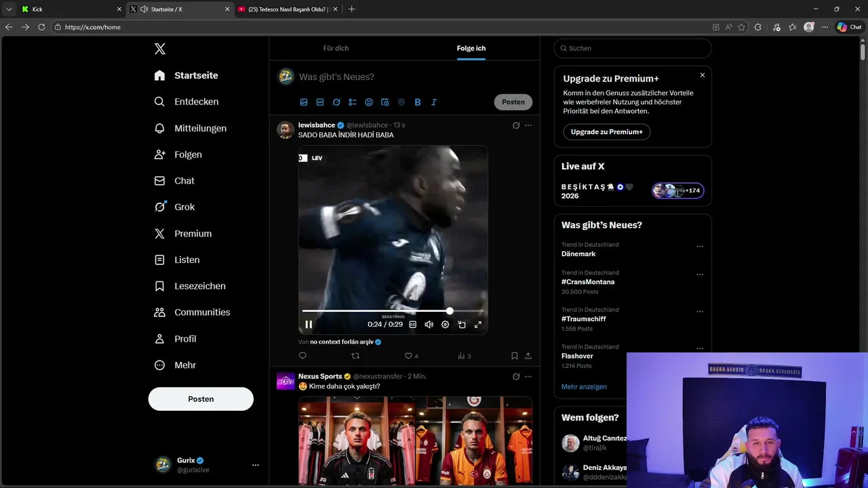
Task: Open options for #Traumschiff trend
Action: pos(700,312)
